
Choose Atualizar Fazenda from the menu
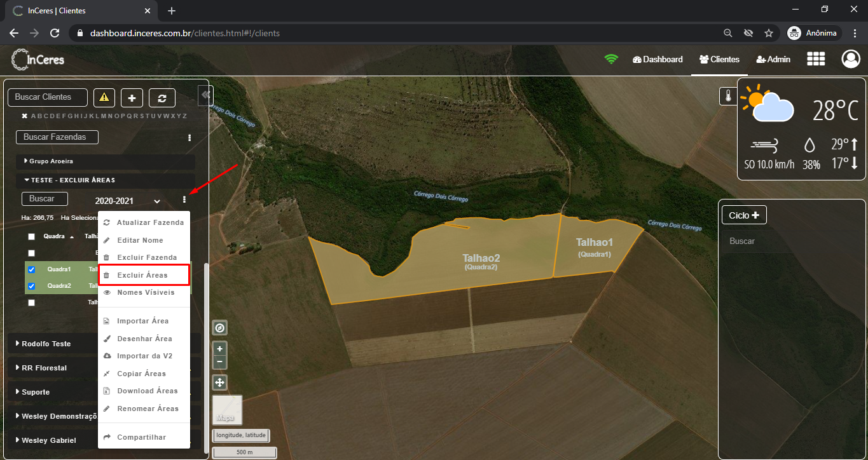pyautogui.click(x=144, y=222)
